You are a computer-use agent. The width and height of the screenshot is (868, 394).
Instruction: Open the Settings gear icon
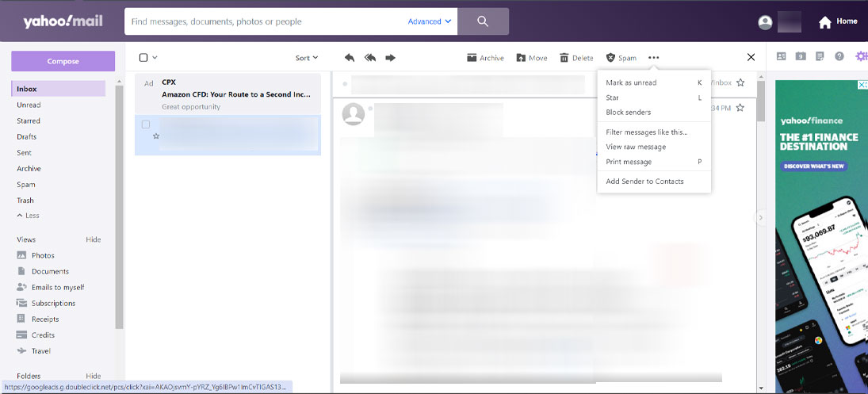point(861,56)
